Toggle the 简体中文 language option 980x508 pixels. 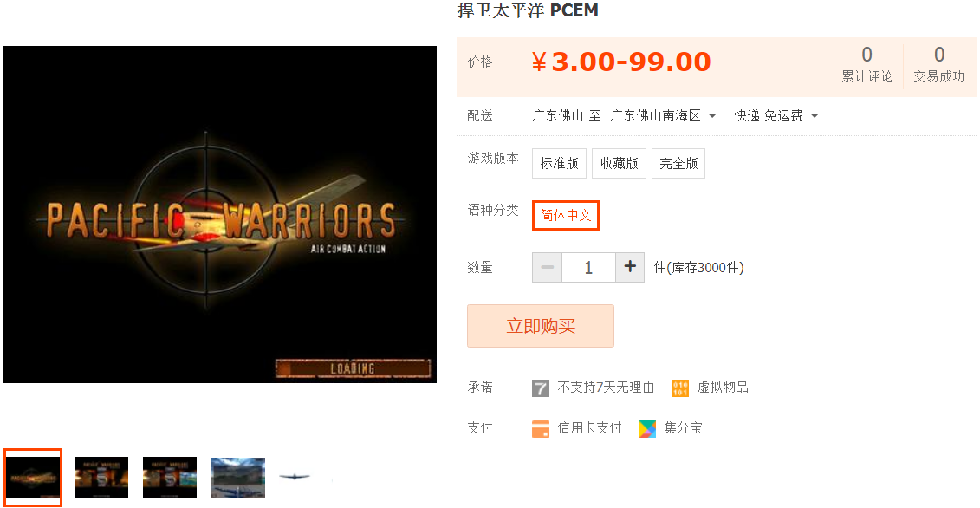point(566,215)
